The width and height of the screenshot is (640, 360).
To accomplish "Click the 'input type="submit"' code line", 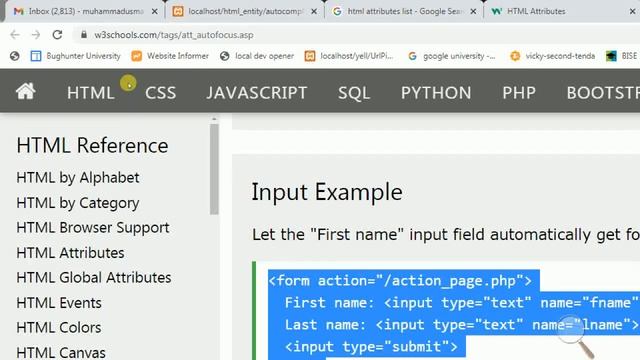I will click(x=371, y=347).
